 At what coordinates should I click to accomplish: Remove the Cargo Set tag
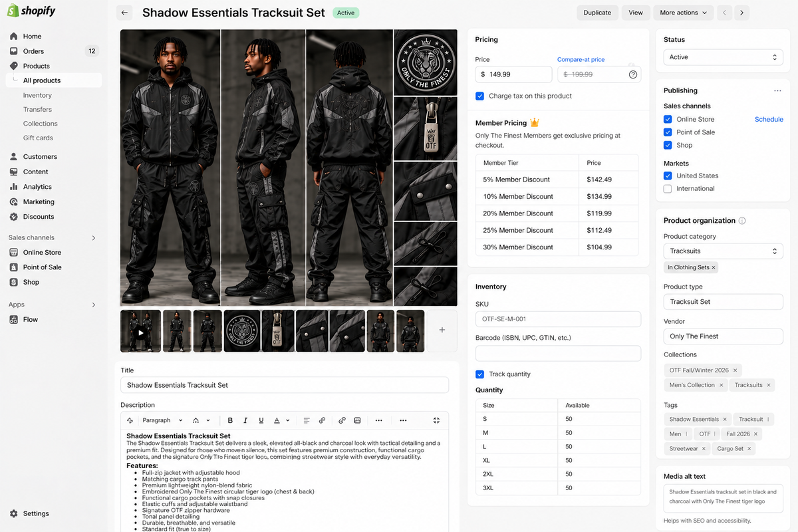(749, 449)
